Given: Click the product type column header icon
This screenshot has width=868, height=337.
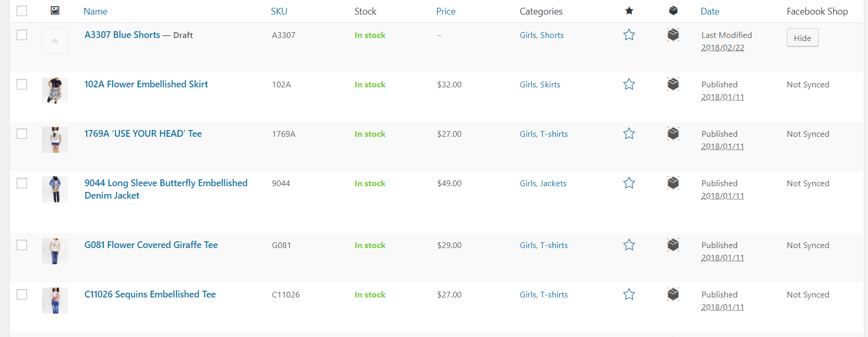Looking at the screenshot, I should tap(673, 10).
